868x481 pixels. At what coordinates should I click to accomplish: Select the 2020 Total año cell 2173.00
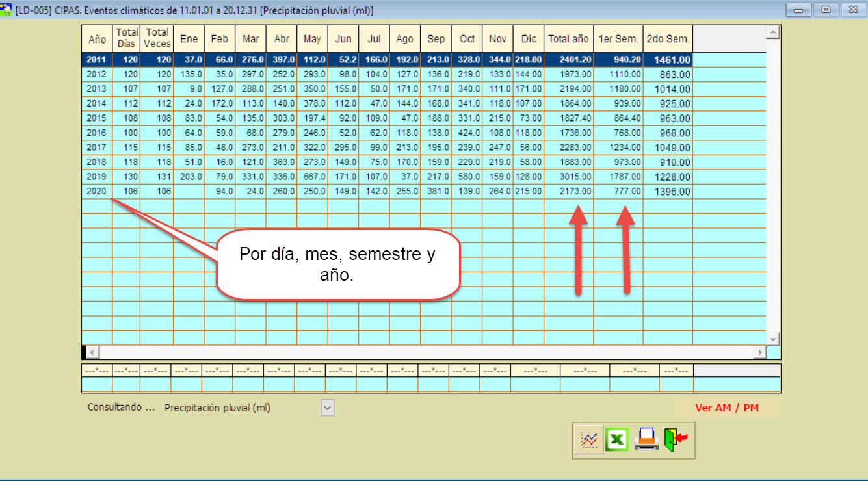(x=568, y=192)
